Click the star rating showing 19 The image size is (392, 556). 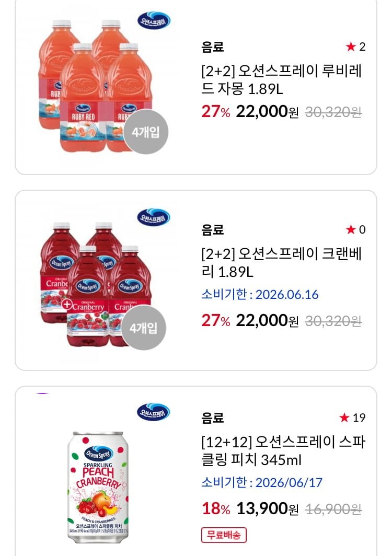352,418
